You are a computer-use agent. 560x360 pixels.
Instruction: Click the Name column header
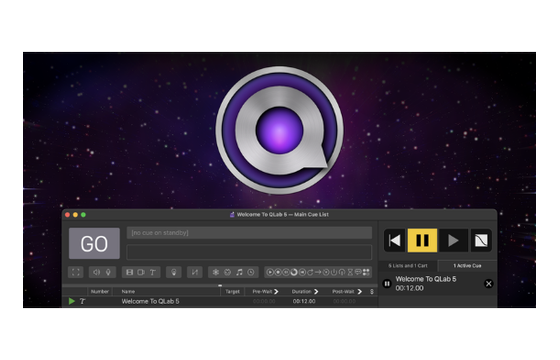pyautogui.click(x=166, y=291)
